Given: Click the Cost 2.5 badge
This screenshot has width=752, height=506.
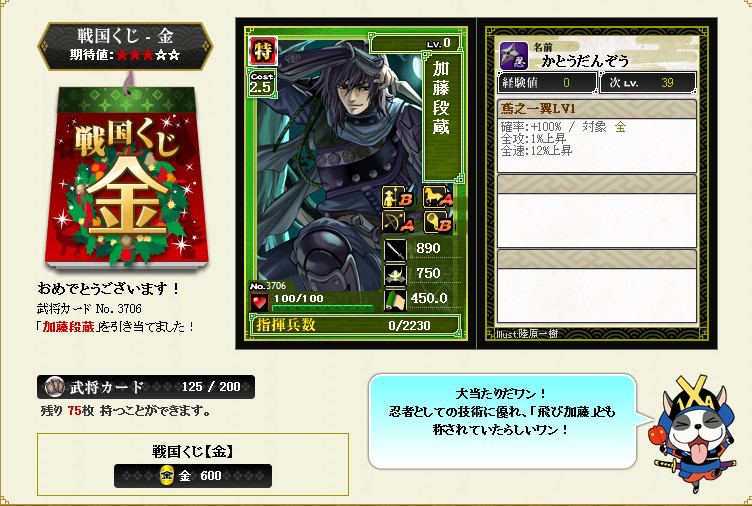Looking at the screenshot, I should [x=261, y=83].
